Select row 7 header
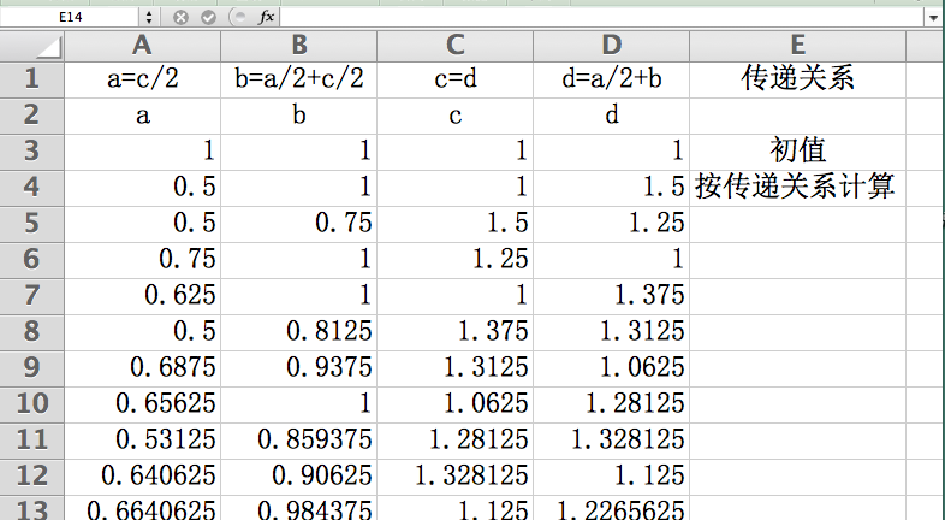Screen dimensions: 946x520 coord(32,295)
